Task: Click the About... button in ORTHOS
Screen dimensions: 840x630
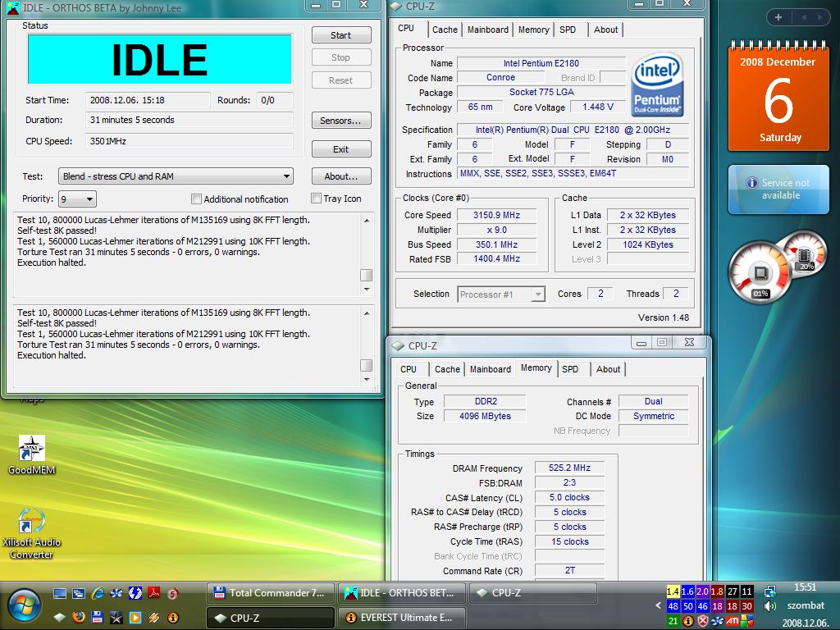Action: coord(341,176)
